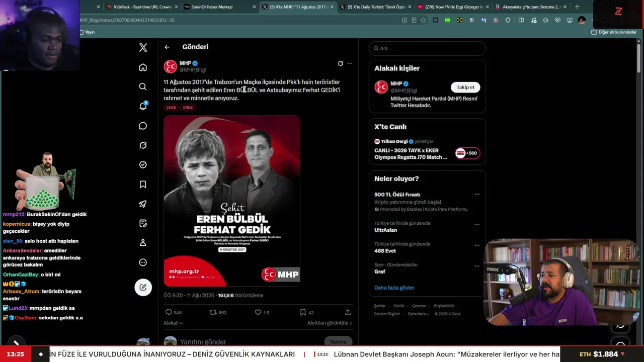Image resolution: width=644 pixels, height=362 pixels.
Task: Open +560 listeners avatar badge
Action: click(x=467, y=153)
